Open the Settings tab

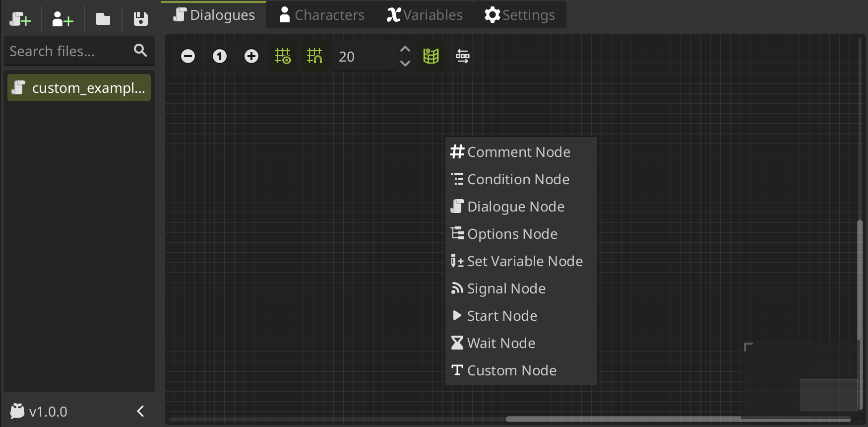tap(519, 15)
